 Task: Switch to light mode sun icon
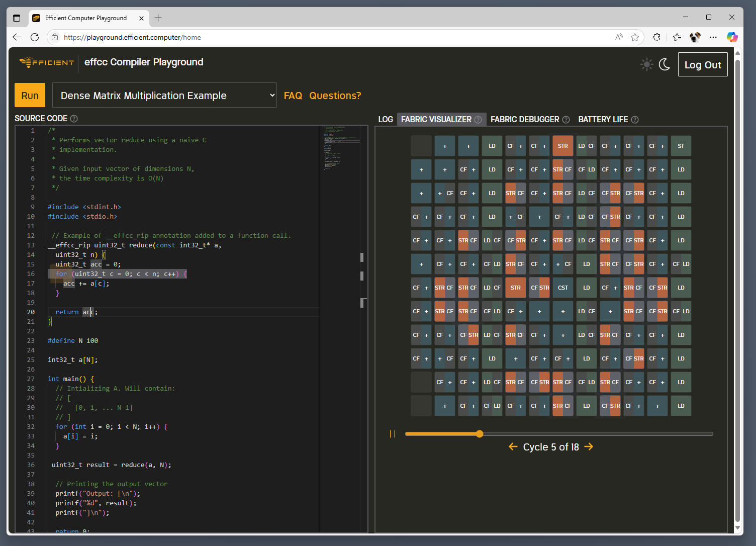(646, 64)
